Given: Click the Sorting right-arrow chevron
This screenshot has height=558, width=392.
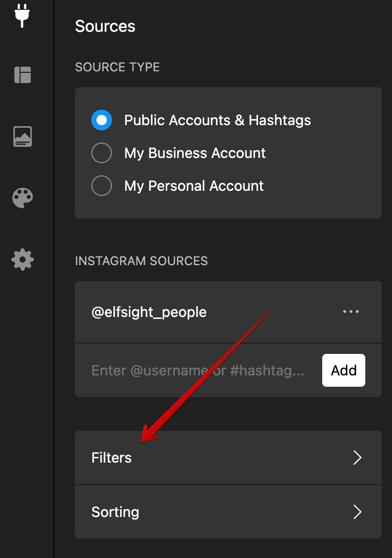Looking at the screenshot, I should click(358, 512).
